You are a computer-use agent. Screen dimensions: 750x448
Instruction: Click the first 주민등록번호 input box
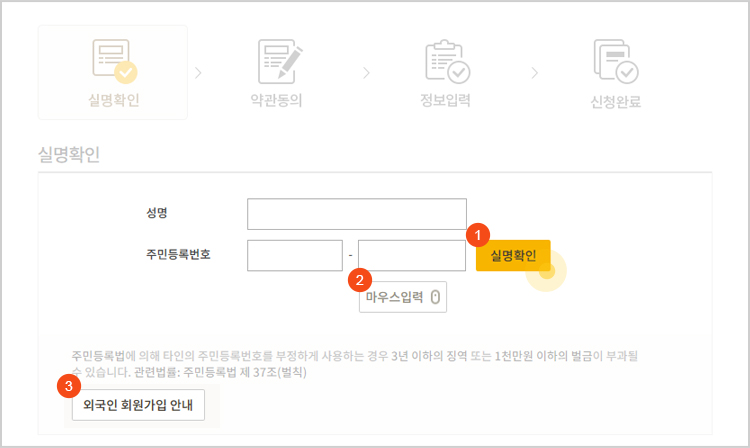295,255
